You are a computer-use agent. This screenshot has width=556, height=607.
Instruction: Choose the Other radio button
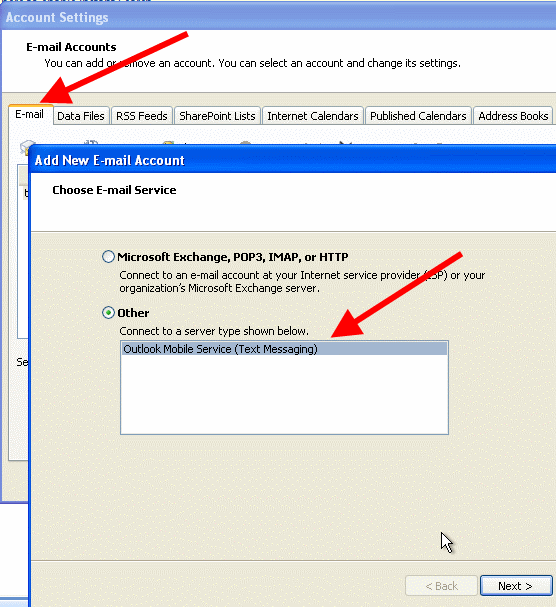pyautogui.click(x=108, y=312)
